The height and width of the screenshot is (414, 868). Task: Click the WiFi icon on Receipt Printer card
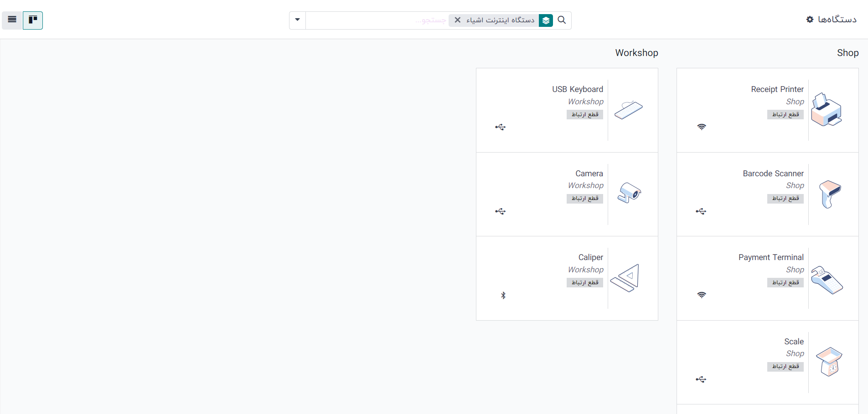click(702, 127)
